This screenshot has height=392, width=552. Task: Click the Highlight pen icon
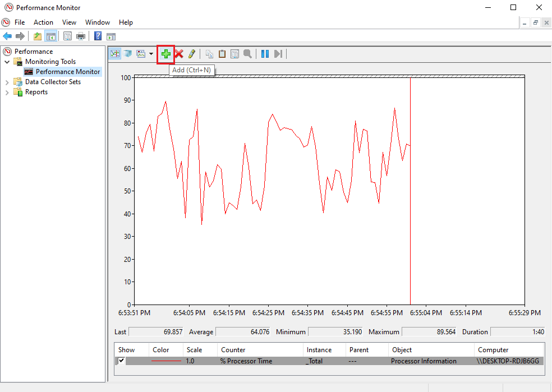pos(191,54)
